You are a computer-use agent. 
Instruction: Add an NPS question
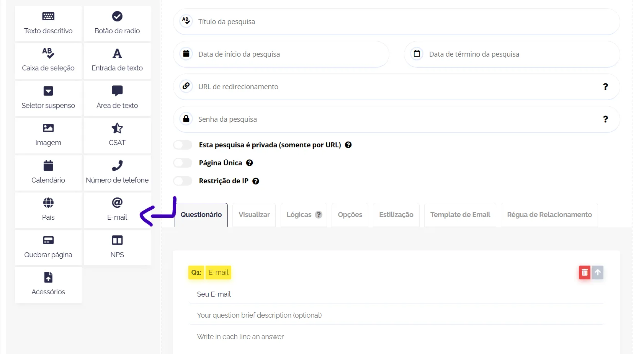point(117,248)
